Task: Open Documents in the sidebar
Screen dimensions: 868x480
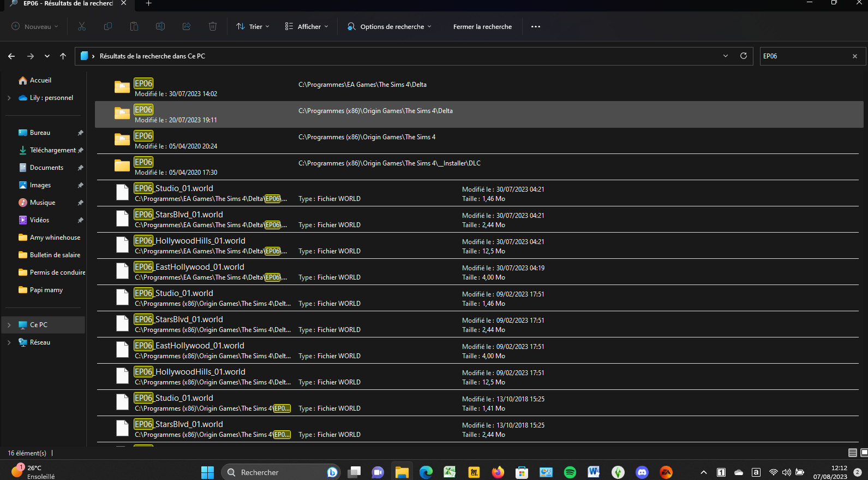Action: (x=46, y=168)
